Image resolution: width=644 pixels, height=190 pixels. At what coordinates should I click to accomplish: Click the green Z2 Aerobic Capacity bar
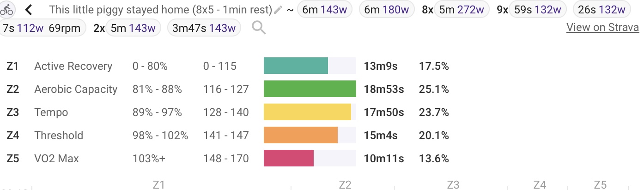310,89
